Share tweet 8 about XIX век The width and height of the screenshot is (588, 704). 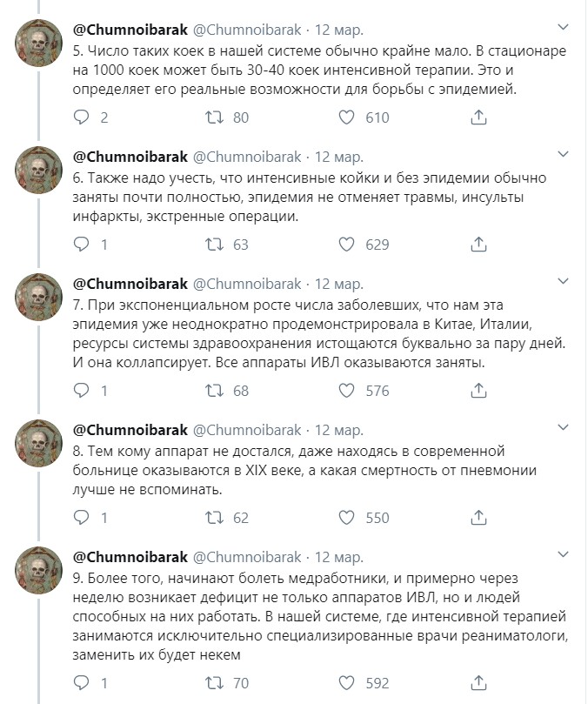point(478,518)
